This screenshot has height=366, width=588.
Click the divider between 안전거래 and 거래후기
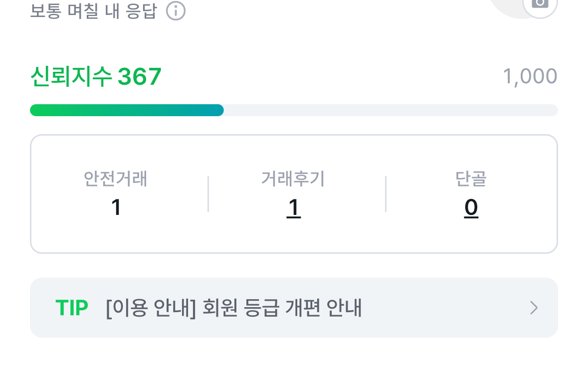(208, 194)
